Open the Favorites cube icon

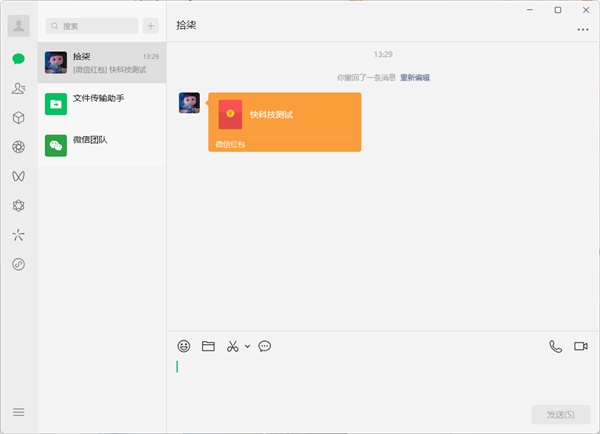pyautogui.click(x=18, y=117)
